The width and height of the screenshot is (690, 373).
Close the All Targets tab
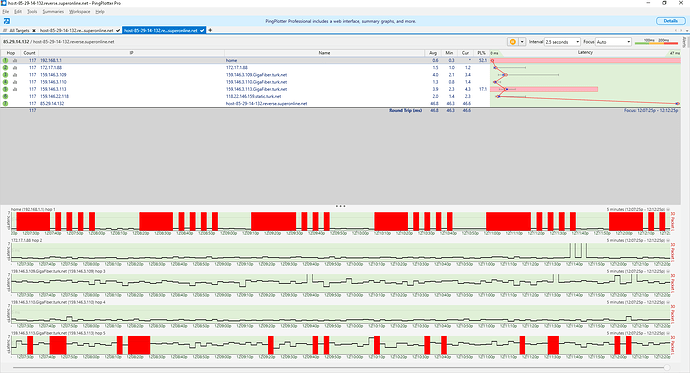tap(34, 31)
